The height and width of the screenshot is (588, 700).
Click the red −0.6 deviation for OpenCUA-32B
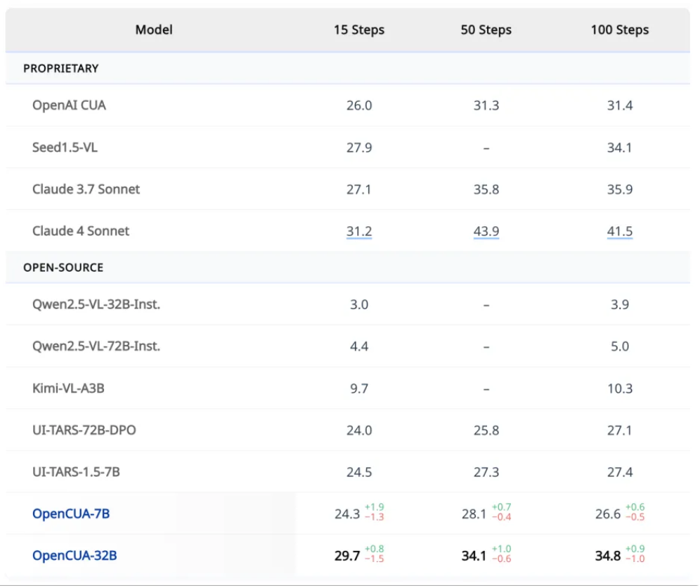tap(501, 559)
